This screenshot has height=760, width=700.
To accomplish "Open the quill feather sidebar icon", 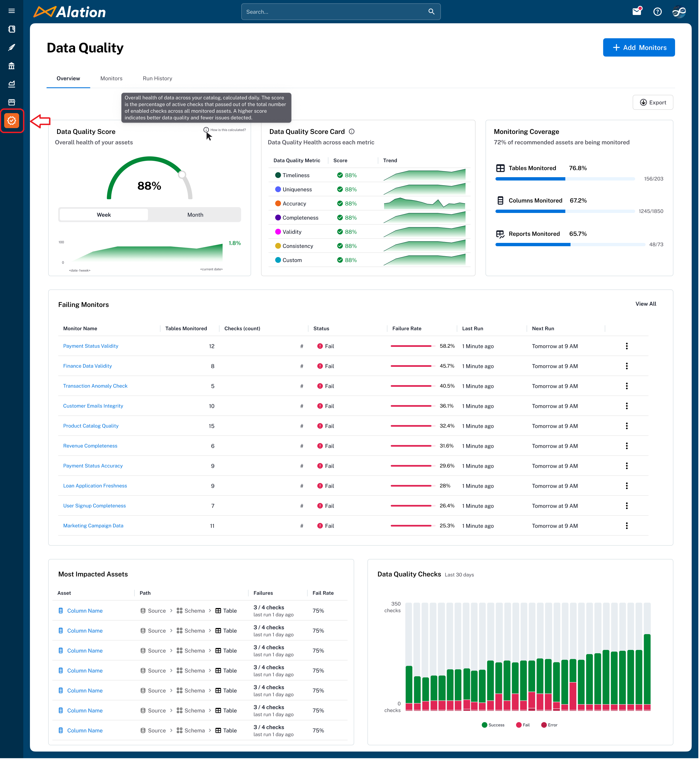I will pos(11,47).
